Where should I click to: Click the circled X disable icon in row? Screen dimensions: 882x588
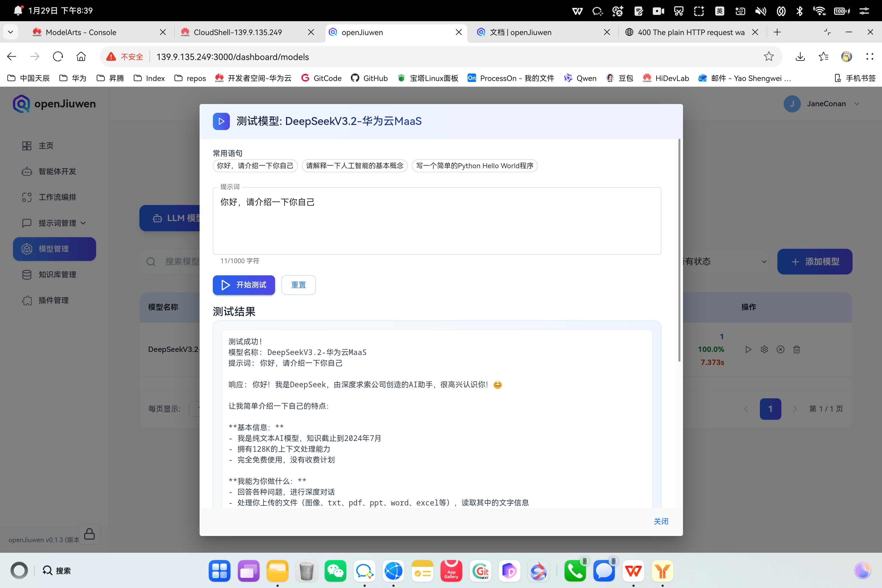(x=781, y=349)
